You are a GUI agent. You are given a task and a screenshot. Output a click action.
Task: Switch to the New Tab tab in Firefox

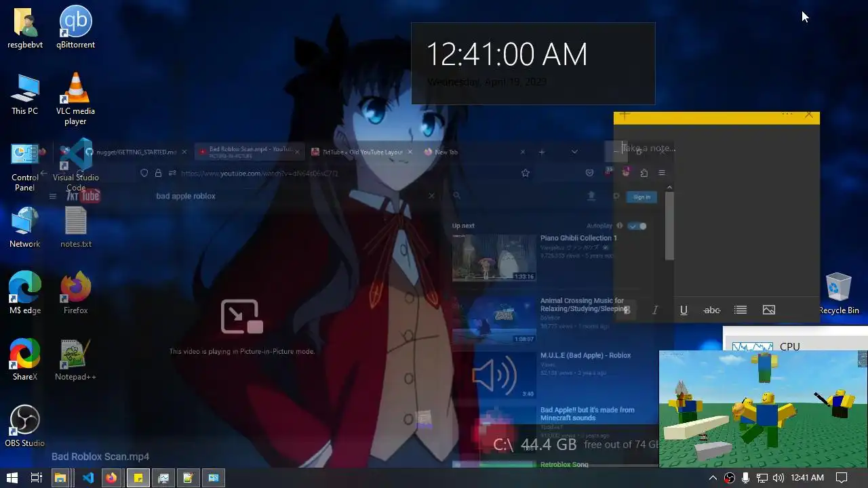point(475,152)
